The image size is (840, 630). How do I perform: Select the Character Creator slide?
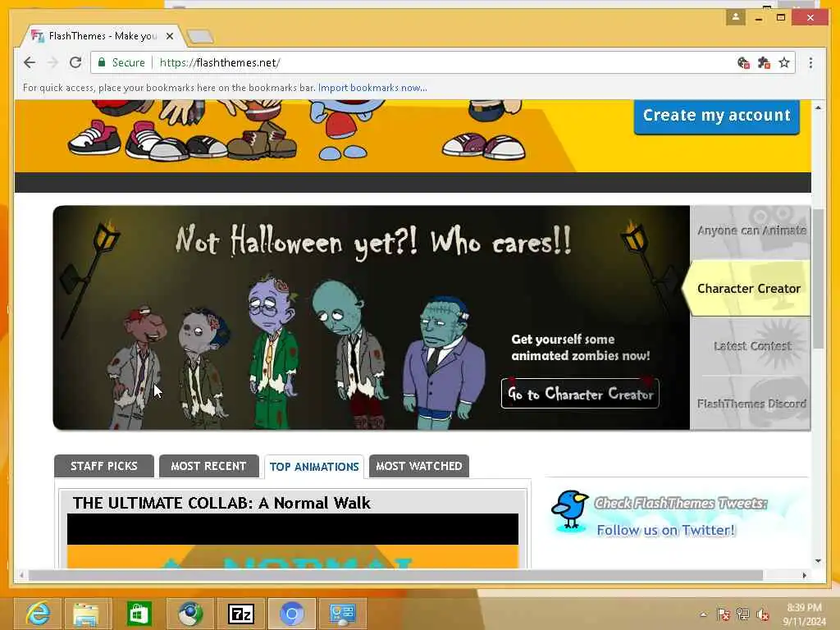click(748, 288)
